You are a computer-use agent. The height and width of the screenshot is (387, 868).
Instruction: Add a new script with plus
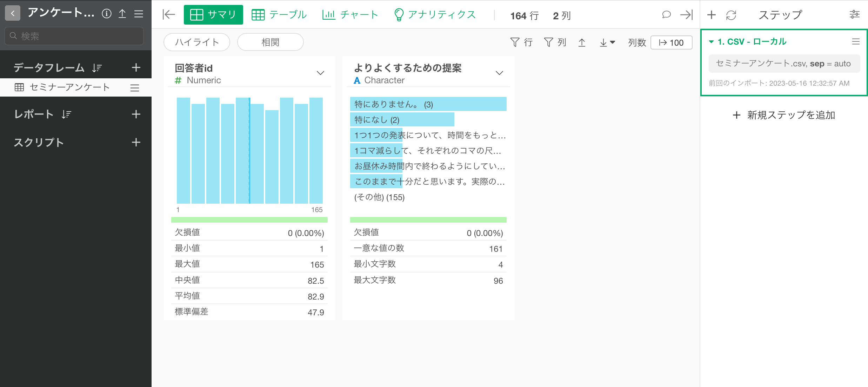click(136, 142)
